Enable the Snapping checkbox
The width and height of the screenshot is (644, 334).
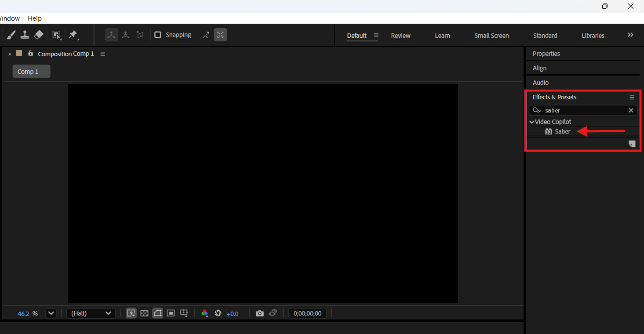[158, 35]
